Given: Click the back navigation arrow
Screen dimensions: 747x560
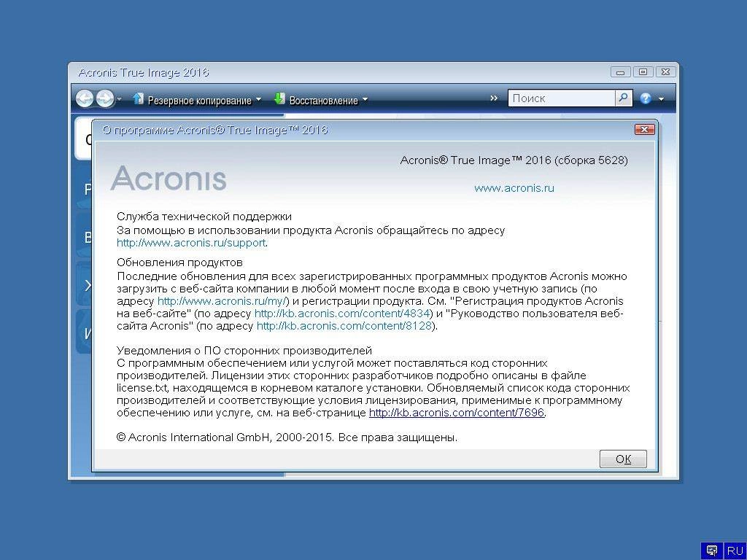Looking at the screenshot, I should pos(85,99).
